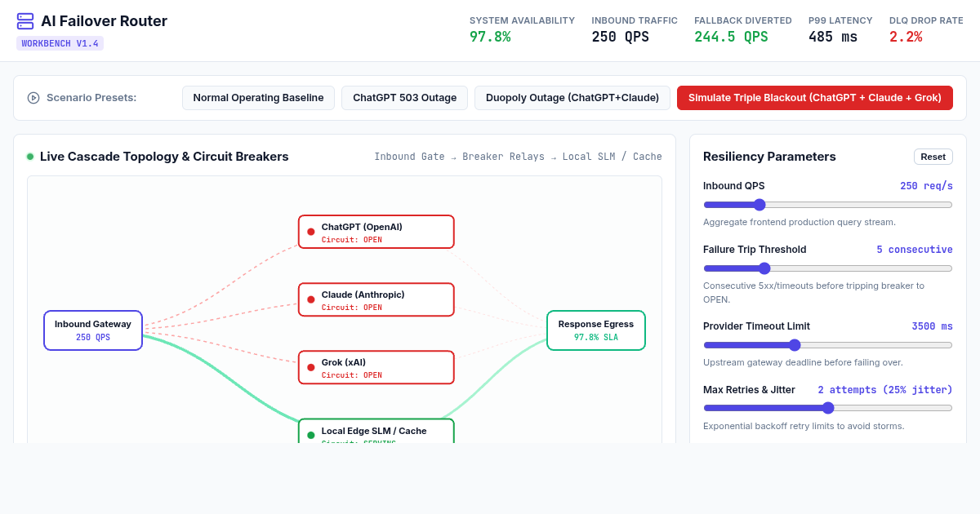Select the Grok (xAI) node
The width and height of the screenshot is (980, 514).
click(x=376, y=367)
